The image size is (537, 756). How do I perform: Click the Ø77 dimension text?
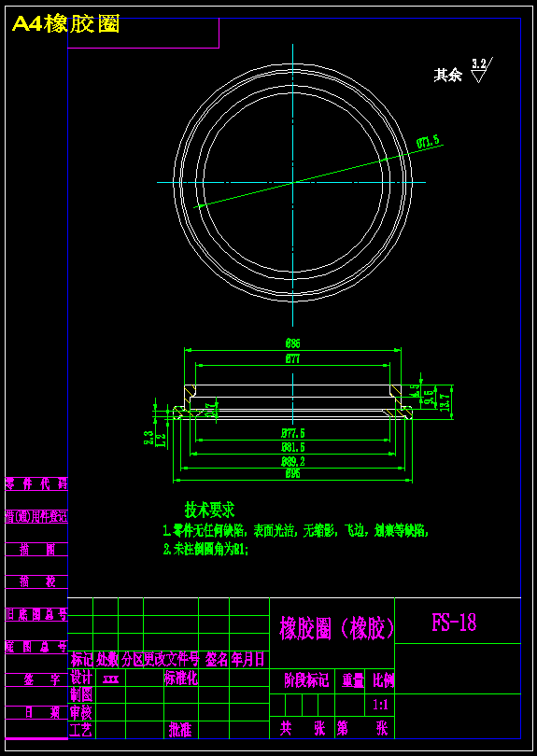tap(293, 358)
